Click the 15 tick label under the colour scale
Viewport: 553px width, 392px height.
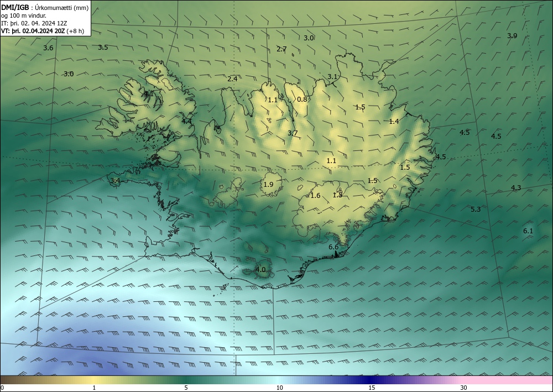tap(372, 388)
